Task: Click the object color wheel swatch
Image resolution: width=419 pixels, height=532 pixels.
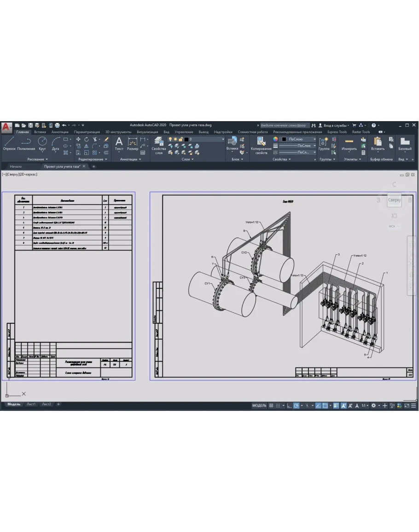Action: pos(276,139)
